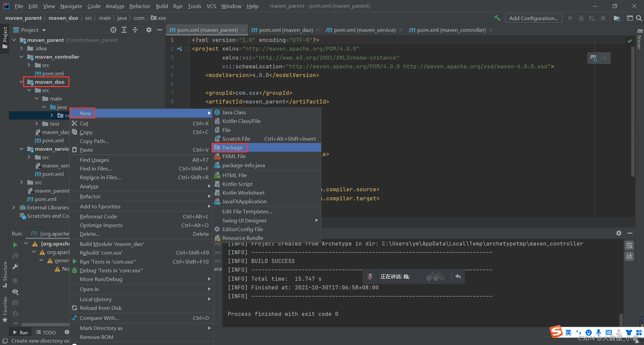Click Select Opened File target icon
This screenshot has width=644, height=345.
(113, 30)
